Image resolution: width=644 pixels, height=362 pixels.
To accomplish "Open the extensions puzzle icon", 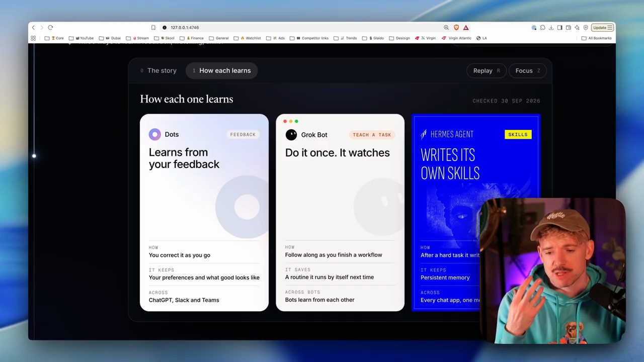I will [543, 28].
